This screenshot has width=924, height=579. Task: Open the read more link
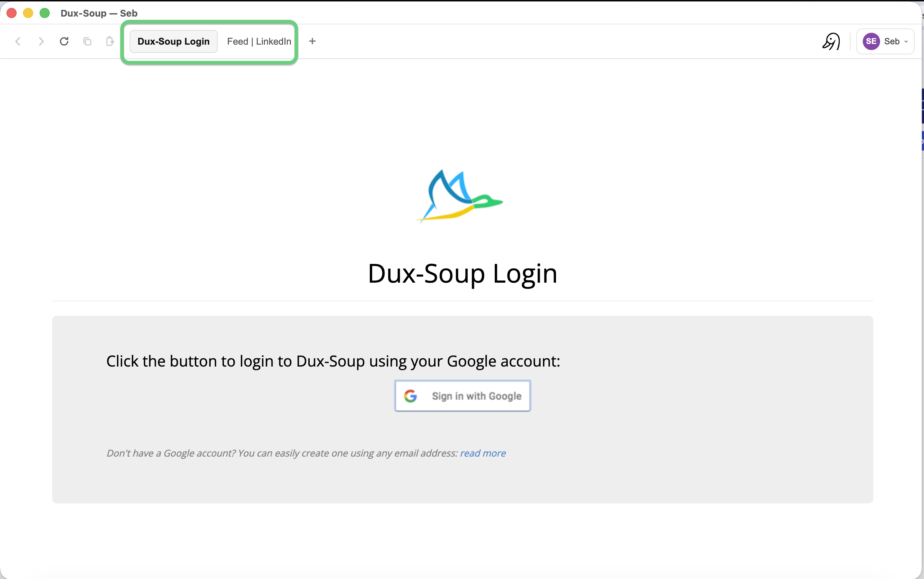483,453
